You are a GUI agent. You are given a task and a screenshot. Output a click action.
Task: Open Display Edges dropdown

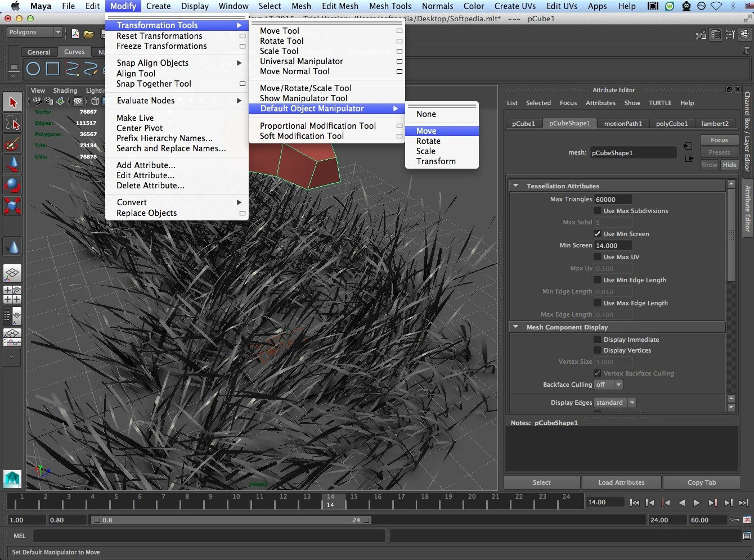(x=616, y=403)
